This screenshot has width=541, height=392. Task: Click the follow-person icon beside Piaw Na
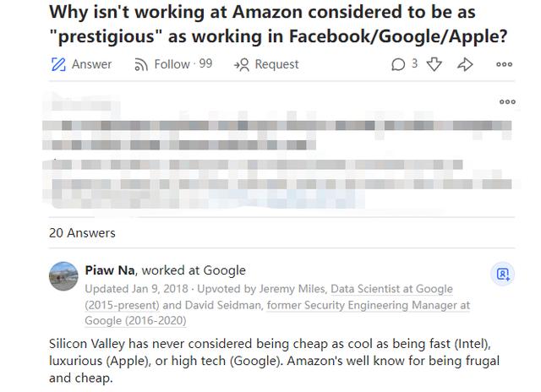(503, 274)
